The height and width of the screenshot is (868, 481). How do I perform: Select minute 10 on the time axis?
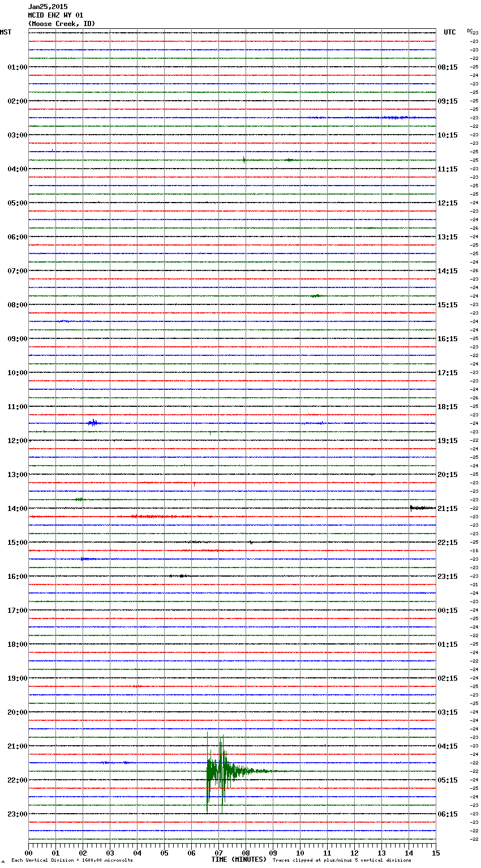300,853
